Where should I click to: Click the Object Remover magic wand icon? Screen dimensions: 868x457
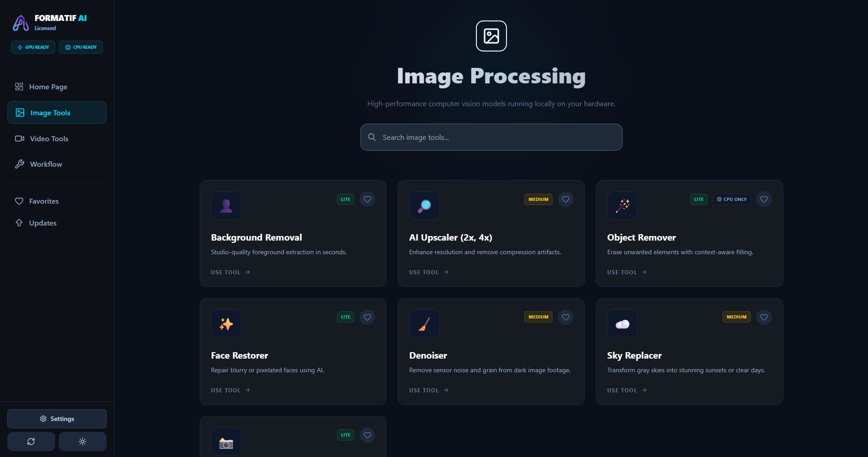[622, 206]
